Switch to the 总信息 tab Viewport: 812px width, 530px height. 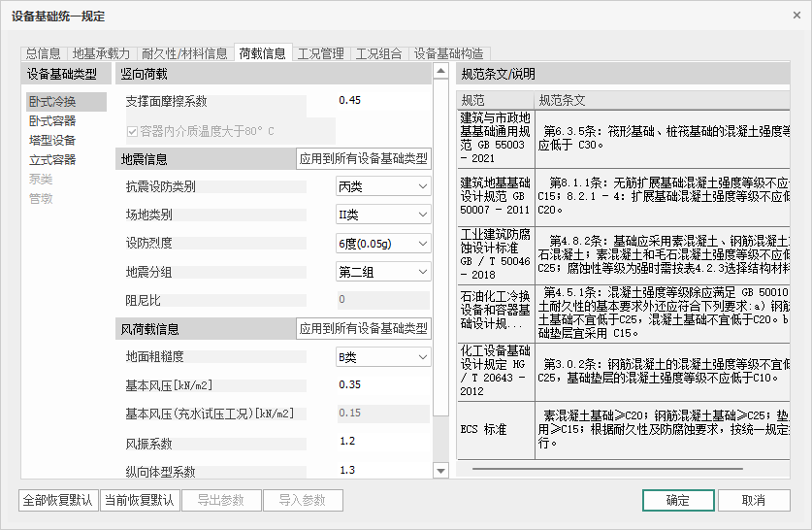point(43,53)
